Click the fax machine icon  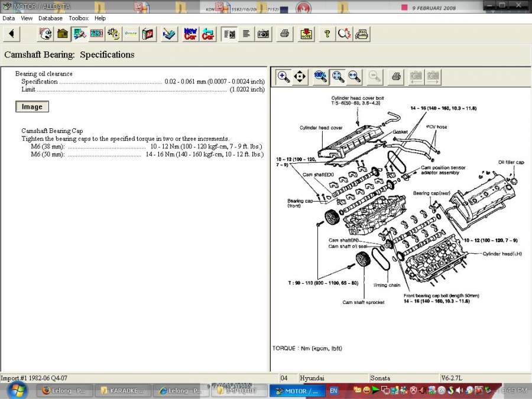(x=362, y=34)
